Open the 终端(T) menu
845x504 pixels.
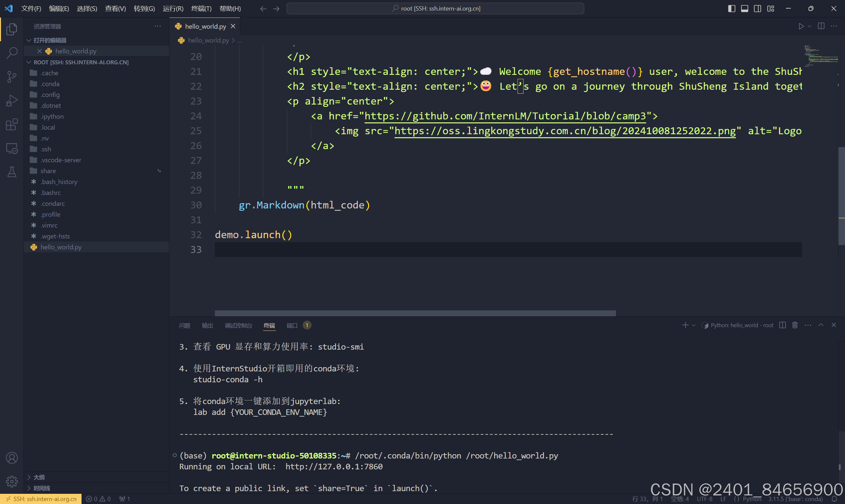tap(201, 9)
